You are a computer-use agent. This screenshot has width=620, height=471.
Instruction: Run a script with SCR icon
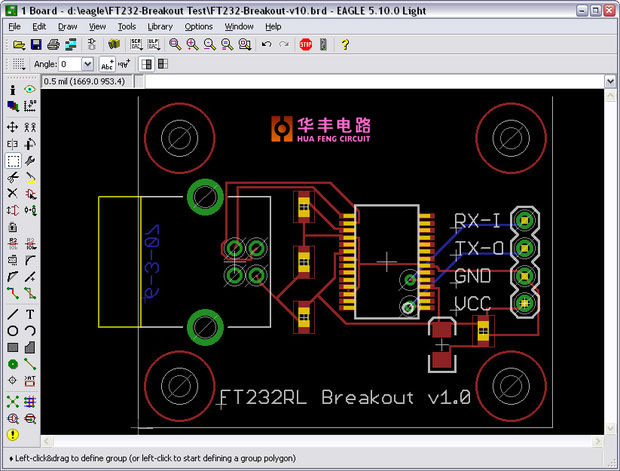136,44
